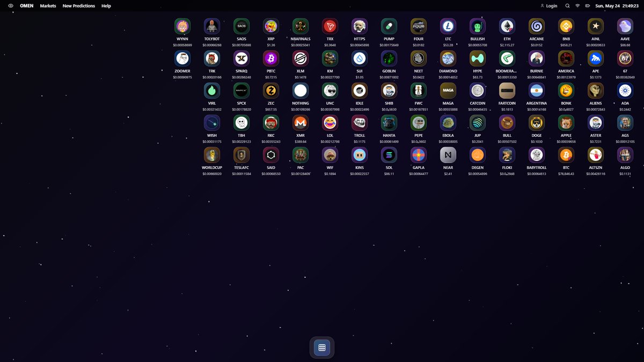
Task: Open the Markets menu
Action: point(48,6)
